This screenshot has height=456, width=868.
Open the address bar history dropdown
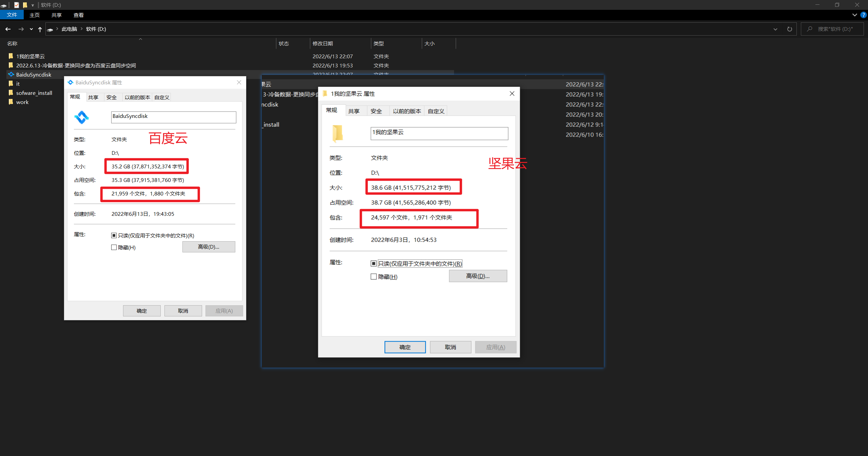tap(775, 29)
